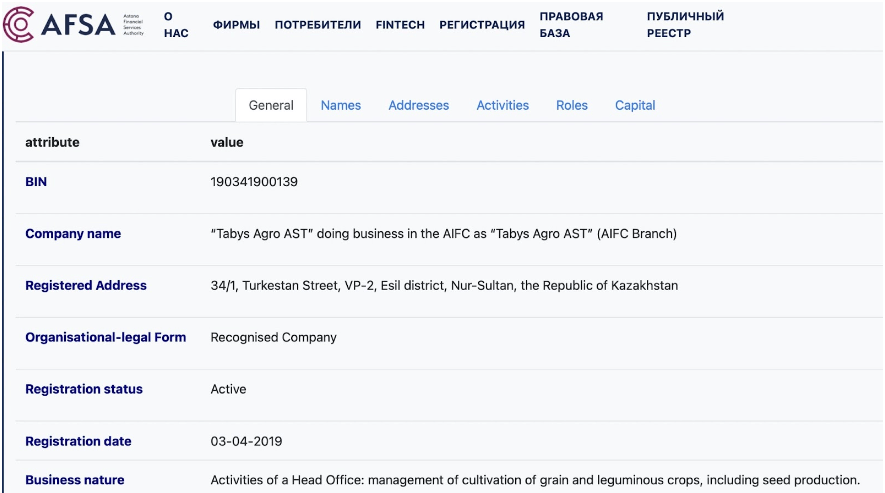The height and width of the screenshot is (493, 885).
Task: Open ПРАВОВАЯ БАЗА from the navigation
Action: pos(571,25)
